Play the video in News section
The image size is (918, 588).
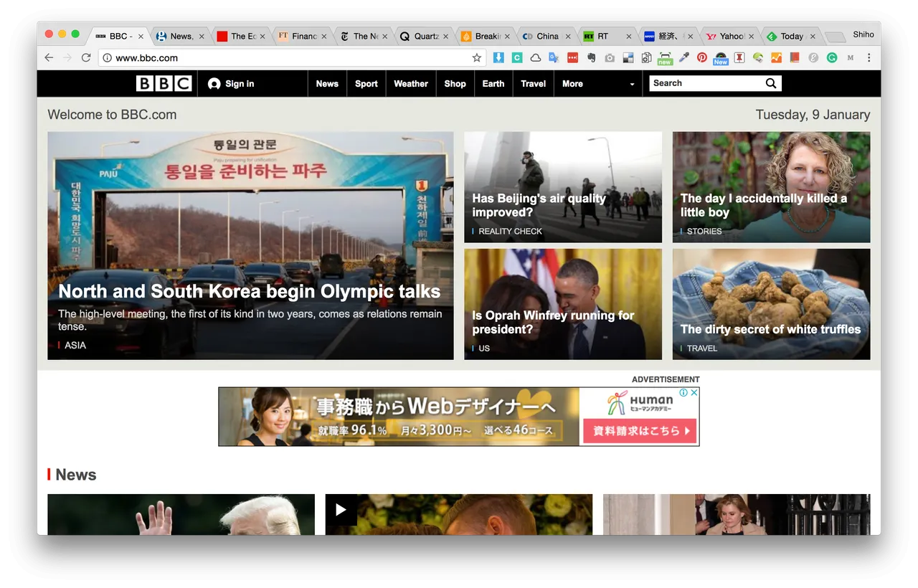(341, 510)
